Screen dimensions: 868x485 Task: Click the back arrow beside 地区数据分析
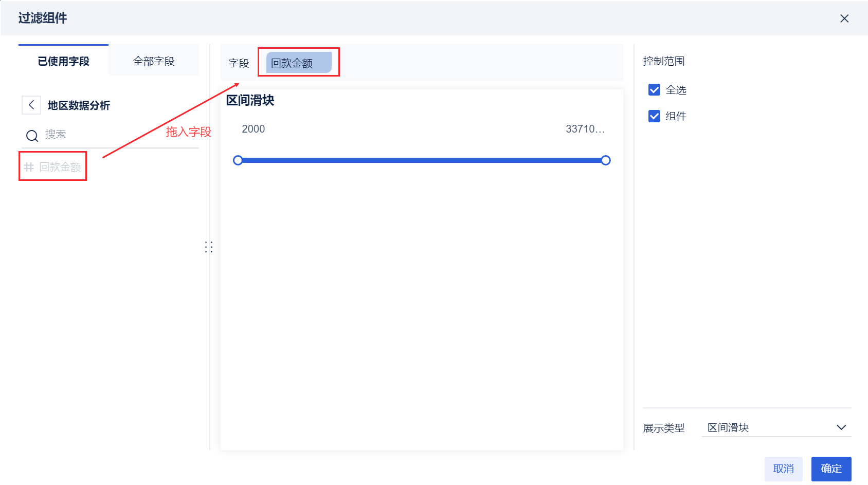(31, 105)
